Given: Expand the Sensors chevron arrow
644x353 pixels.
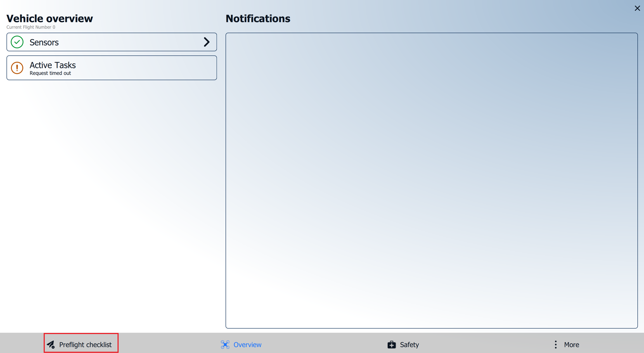Looking at the screenshot, I should [x=206, y=42].
